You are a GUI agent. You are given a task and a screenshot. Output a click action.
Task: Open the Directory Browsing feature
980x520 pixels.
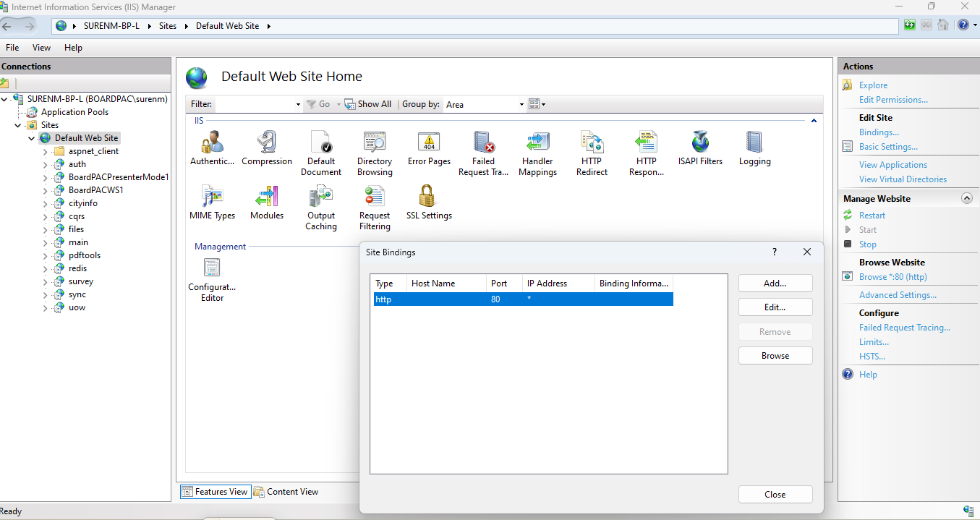[x=375, y=153]
